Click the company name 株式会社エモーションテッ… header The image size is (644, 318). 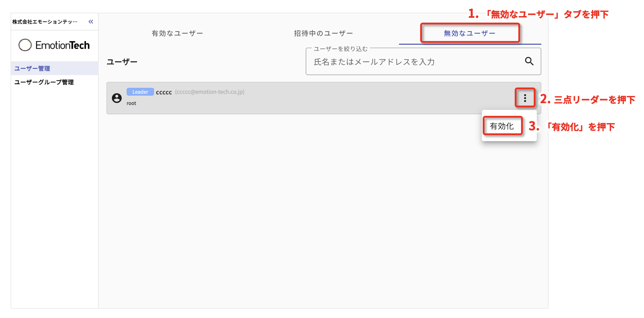[x=45, y=22]
